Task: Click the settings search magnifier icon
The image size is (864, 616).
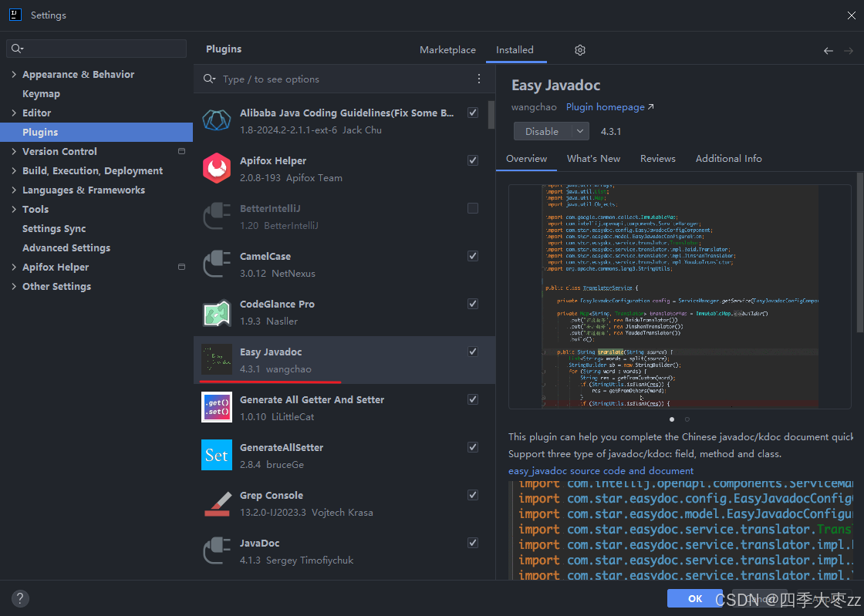Action: pos(16,49)
